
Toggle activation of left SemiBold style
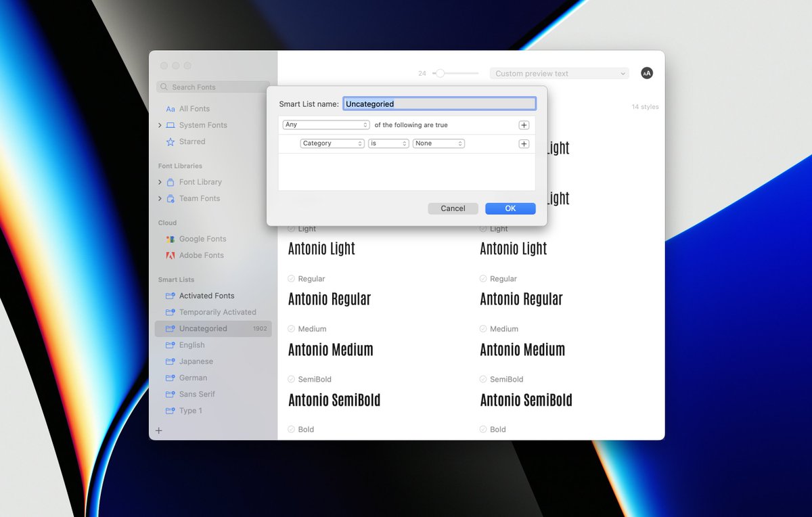coord(292,379)
